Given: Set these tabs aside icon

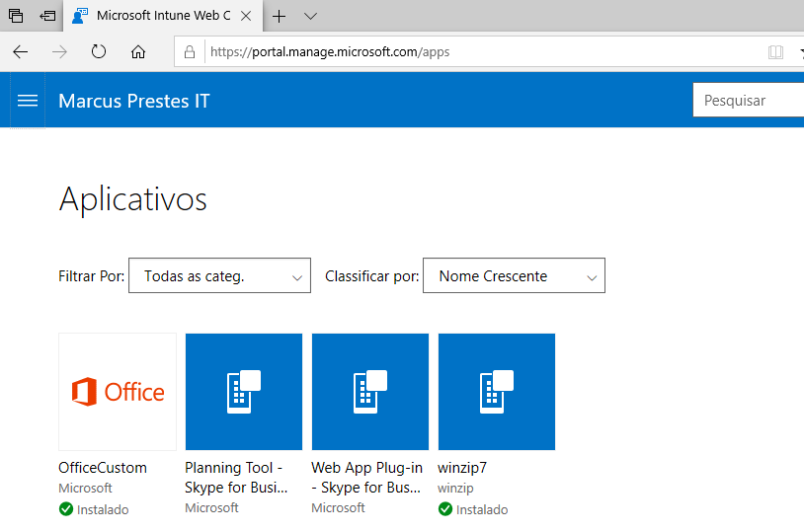Looking at the screenshot, I should pyautogui.click(x=47, y=16).
